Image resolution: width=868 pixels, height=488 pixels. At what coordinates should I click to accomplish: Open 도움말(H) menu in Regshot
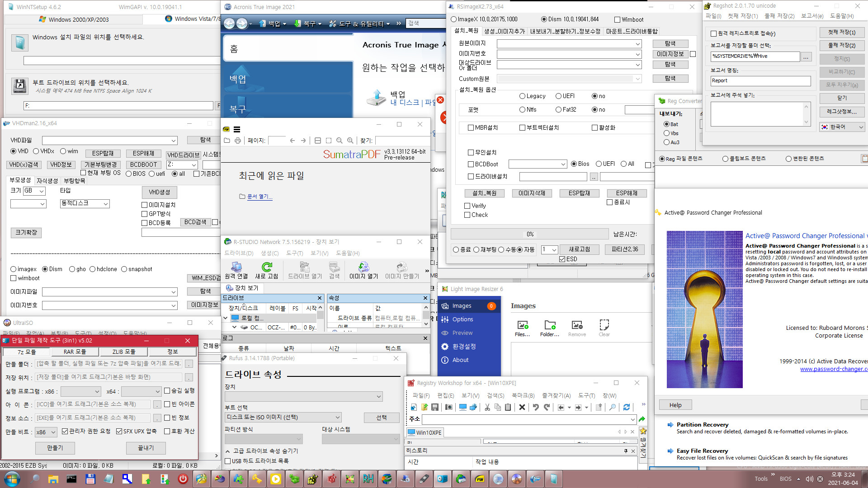tap(842, 16)
